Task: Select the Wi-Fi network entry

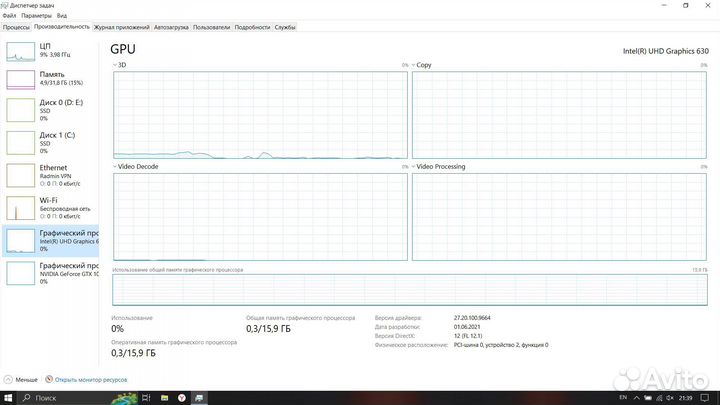Action: 51,208
